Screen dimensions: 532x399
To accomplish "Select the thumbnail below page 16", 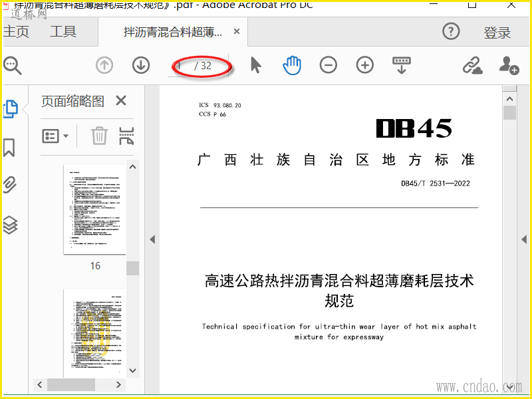I will (x=94, y=332).
